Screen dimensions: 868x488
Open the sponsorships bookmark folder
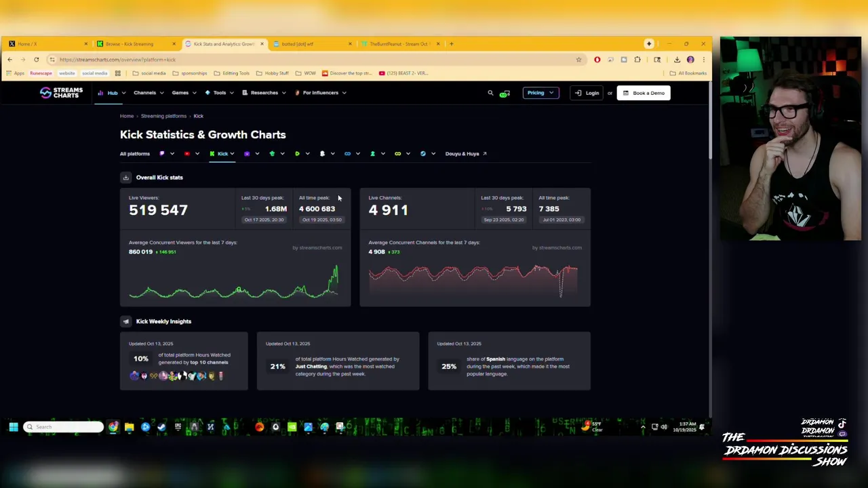pyautogui.click(x=189, y=73)
